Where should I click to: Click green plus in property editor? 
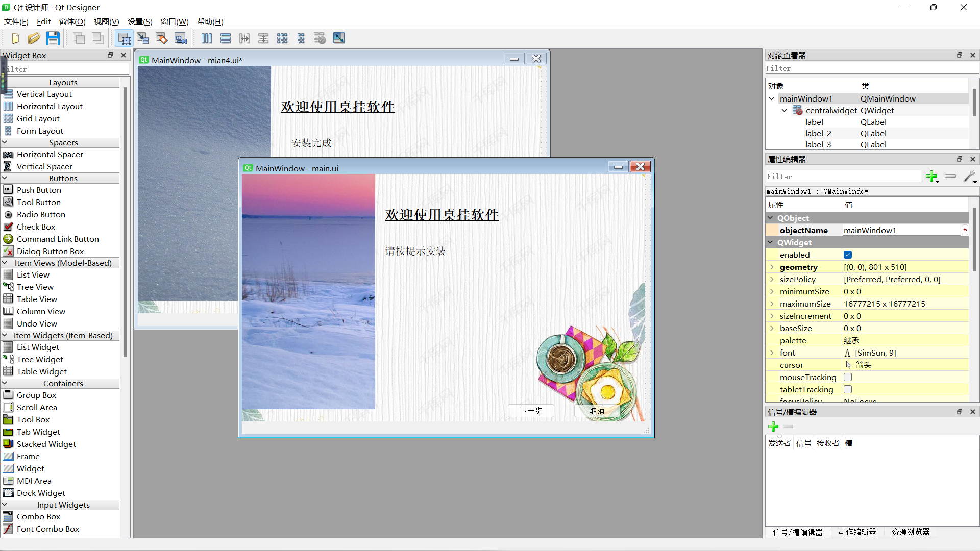click(x=932, y=177)
